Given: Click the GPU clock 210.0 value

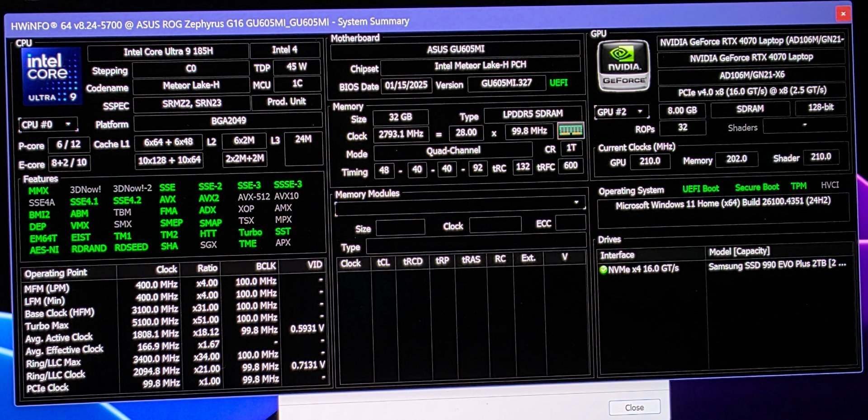Looking at the screenshot, I should (x=650, y=161).
